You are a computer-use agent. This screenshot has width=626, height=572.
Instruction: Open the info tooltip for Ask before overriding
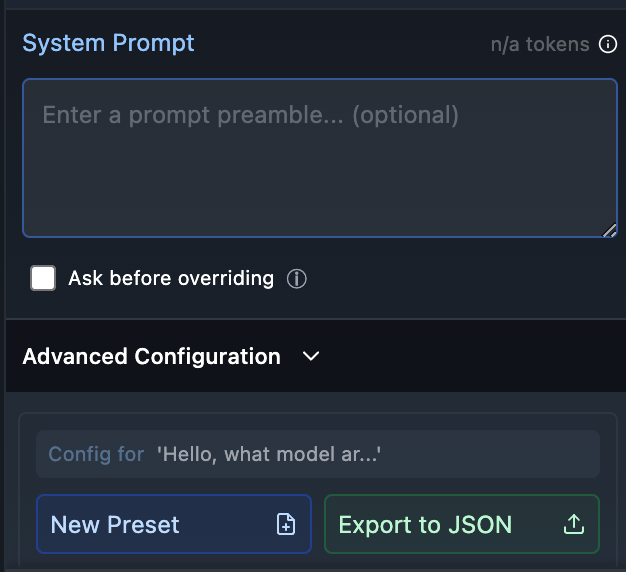297,279
